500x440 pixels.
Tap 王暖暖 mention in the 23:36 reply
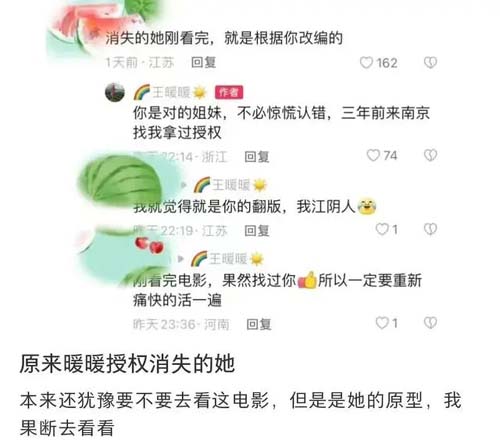pyautogui.click(x=227, y=259)
